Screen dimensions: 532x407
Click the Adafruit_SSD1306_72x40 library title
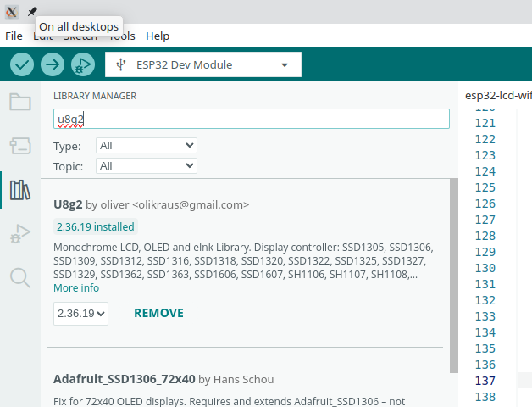pos(125,379)
